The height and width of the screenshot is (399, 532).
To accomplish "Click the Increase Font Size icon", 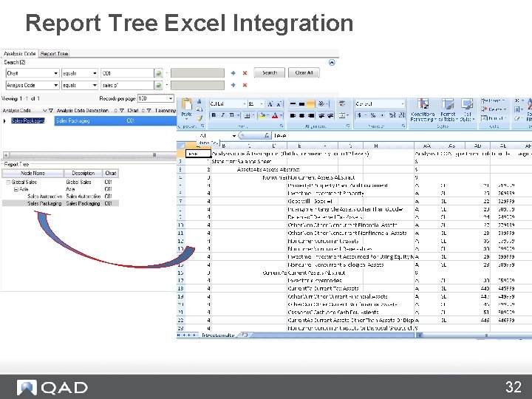I will (x=270, y=104).
